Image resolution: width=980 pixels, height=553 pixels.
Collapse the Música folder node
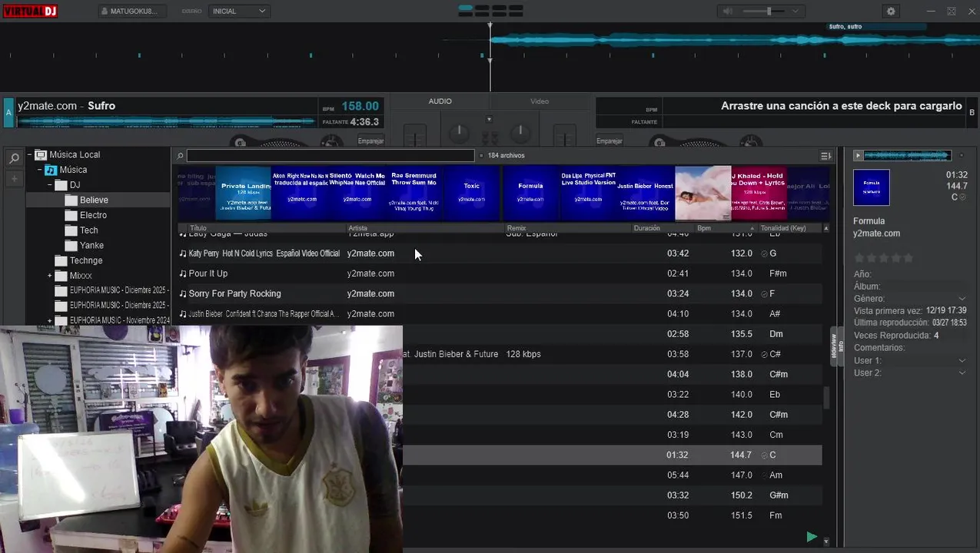(39, 170)
